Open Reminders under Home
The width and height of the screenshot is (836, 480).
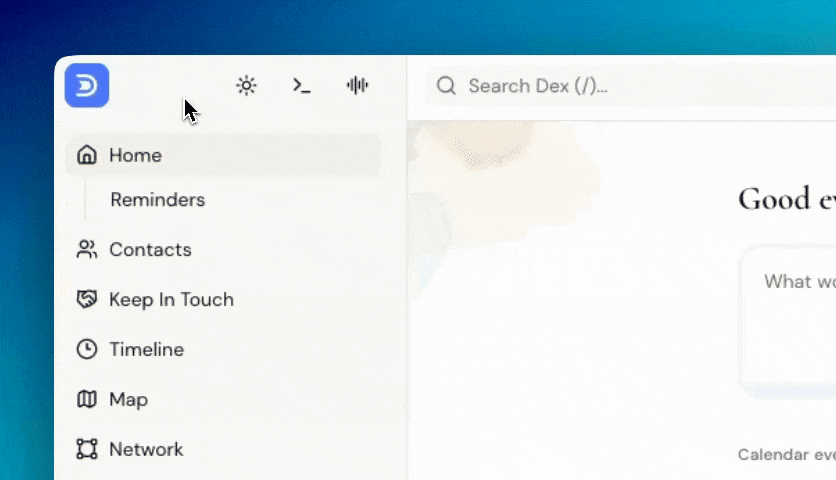click(x=158, y=199)
